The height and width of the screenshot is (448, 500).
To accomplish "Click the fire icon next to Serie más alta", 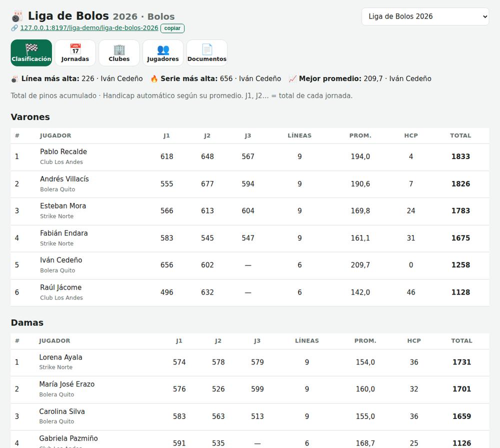I will tap(154, 79).
